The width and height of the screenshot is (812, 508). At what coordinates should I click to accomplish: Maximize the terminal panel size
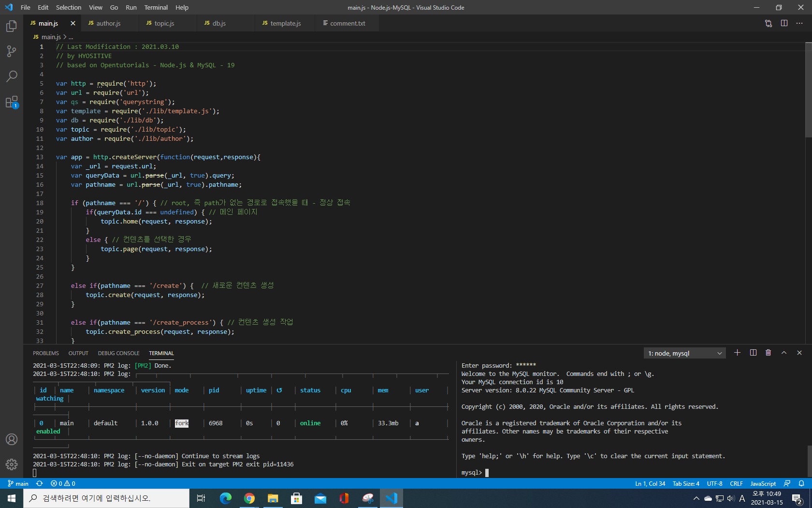click(x=784, y=353)
